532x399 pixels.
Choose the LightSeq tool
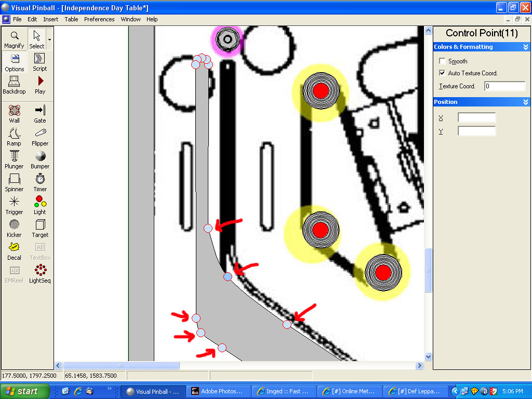pyautogui.click(x=40, y=274)
